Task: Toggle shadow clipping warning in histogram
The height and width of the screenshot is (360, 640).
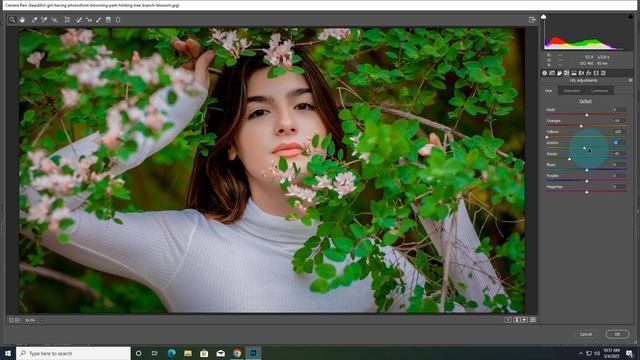Action: 543,17
